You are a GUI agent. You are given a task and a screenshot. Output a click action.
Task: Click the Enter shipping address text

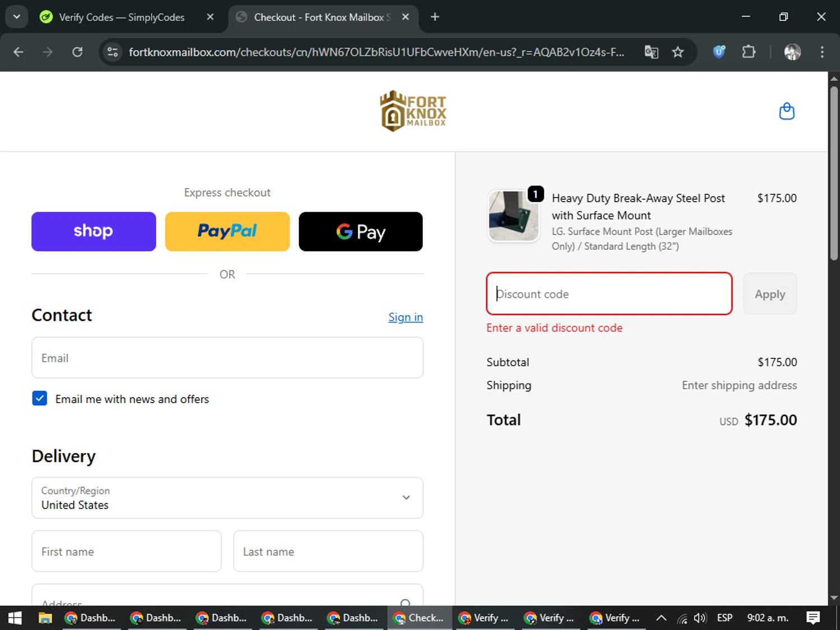[x=739, y=385]
